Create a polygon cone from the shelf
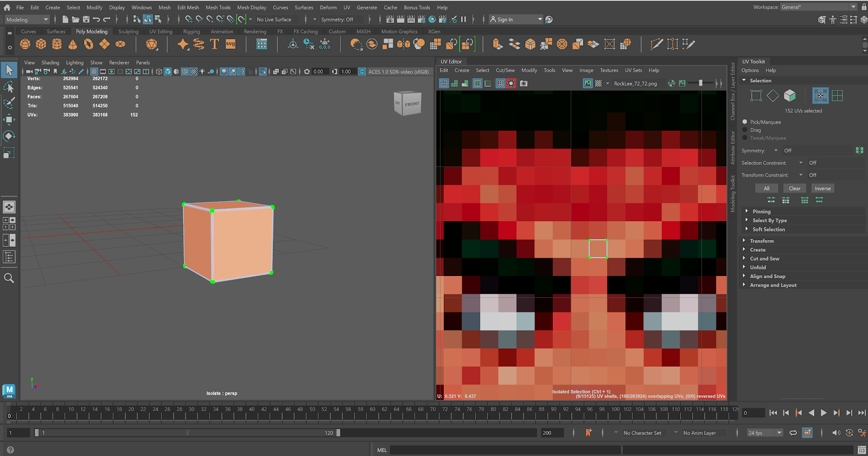This screenshot has height=456, width=868. [73, 44]
